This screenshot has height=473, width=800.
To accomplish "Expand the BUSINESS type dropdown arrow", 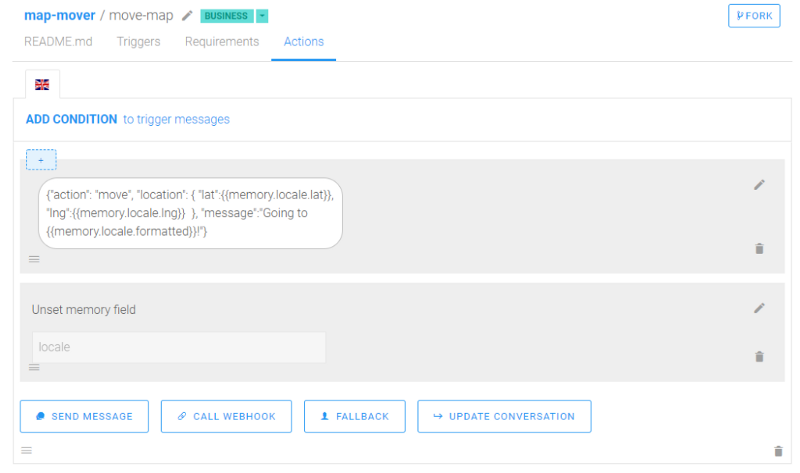I will coord(262,16).
